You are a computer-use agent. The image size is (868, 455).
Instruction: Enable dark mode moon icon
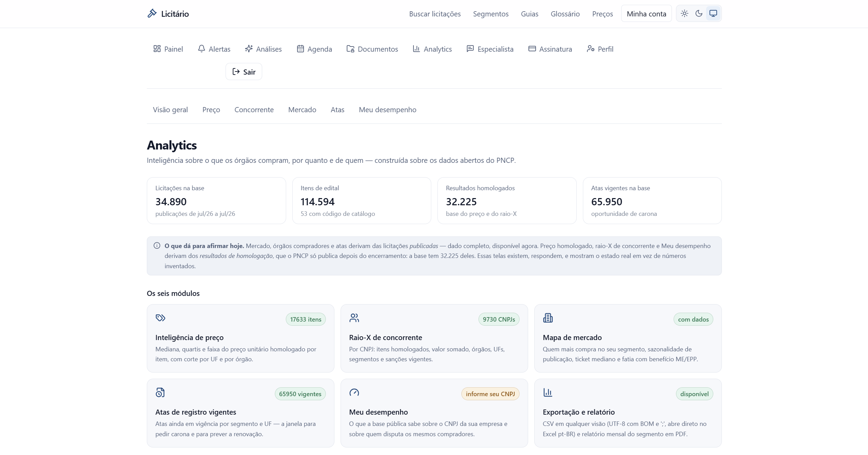(699, 13)
